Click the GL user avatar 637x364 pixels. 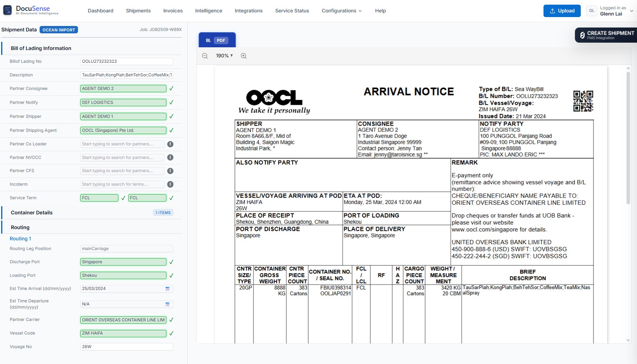click(592, 11)
